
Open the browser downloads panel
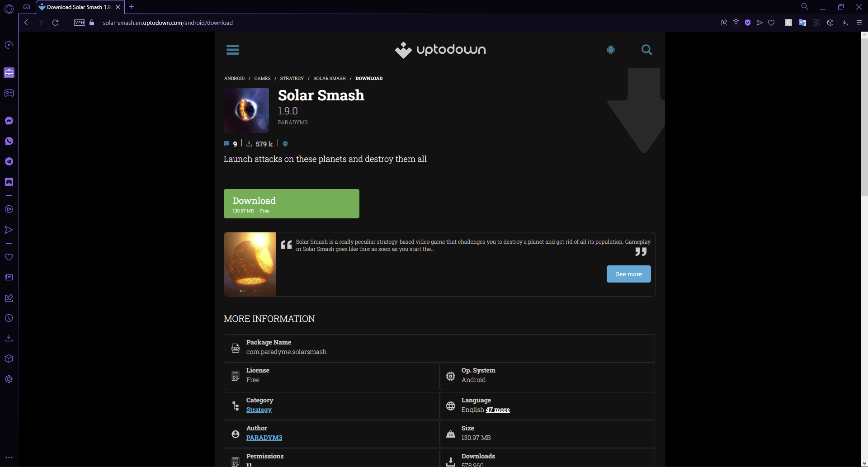[845, 22]
